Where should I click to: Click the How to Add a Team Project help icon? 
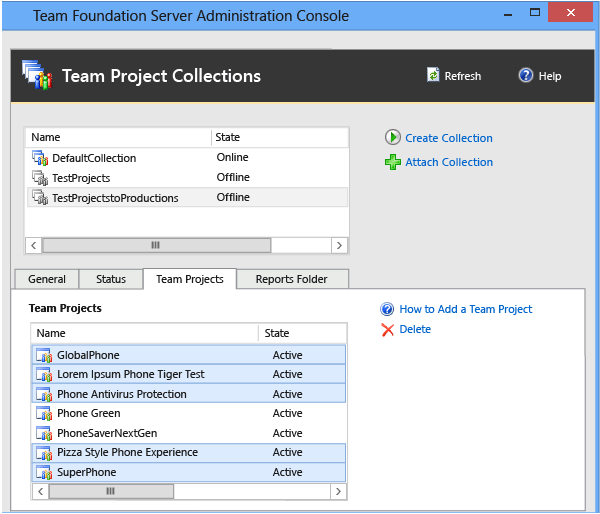click(387, 309)
